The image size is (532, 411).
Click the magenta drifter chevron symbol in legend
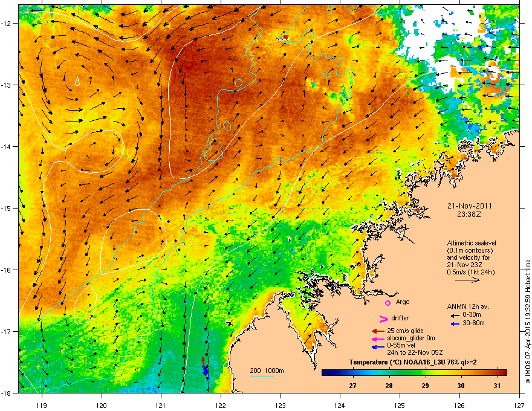tap(383, 319)
